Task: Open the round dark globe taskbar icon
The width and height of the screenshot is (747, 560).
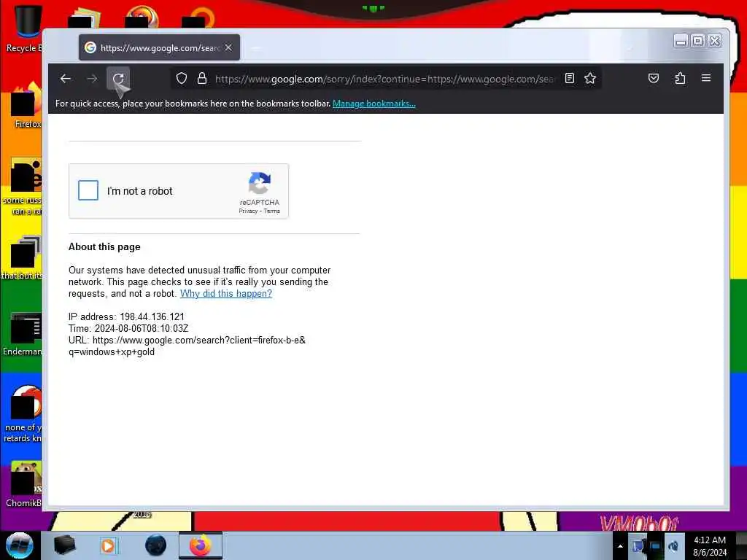Action: coord(155,545)
